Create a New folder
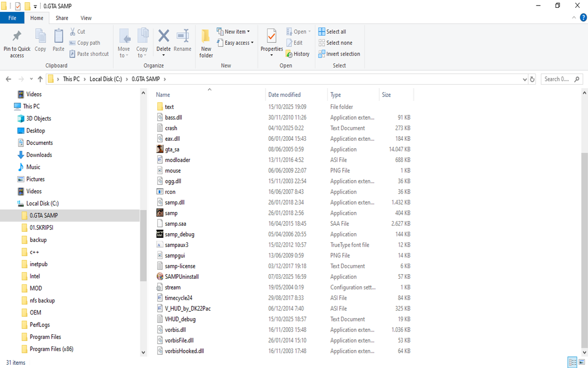The height and width of the screenshot is (368, 588). [206, 43]
